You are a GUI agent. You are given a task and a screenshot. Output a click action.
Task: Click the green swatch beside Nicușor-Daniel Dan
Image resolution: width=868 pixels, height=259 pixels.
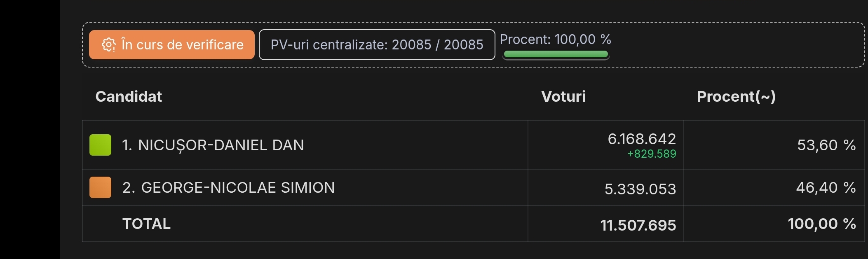tap(100, 145)
